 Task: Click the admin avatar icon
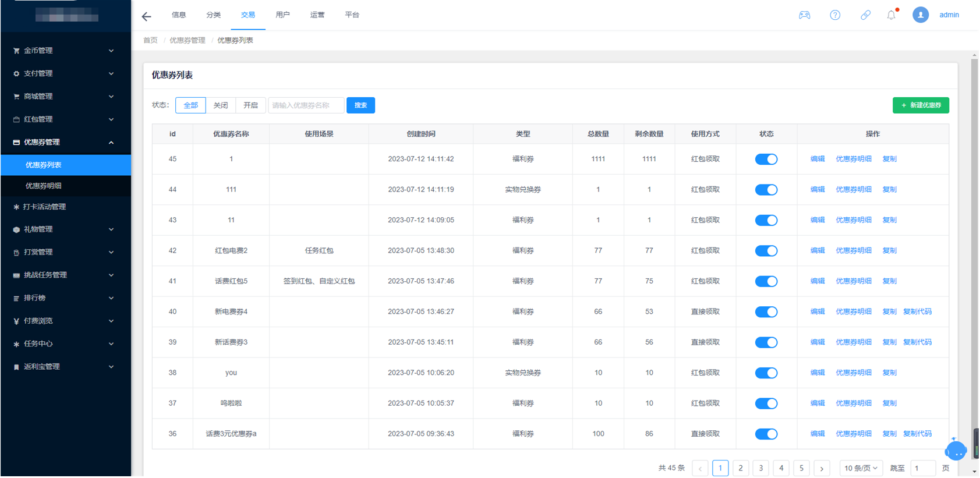click(x=920, y=15)
